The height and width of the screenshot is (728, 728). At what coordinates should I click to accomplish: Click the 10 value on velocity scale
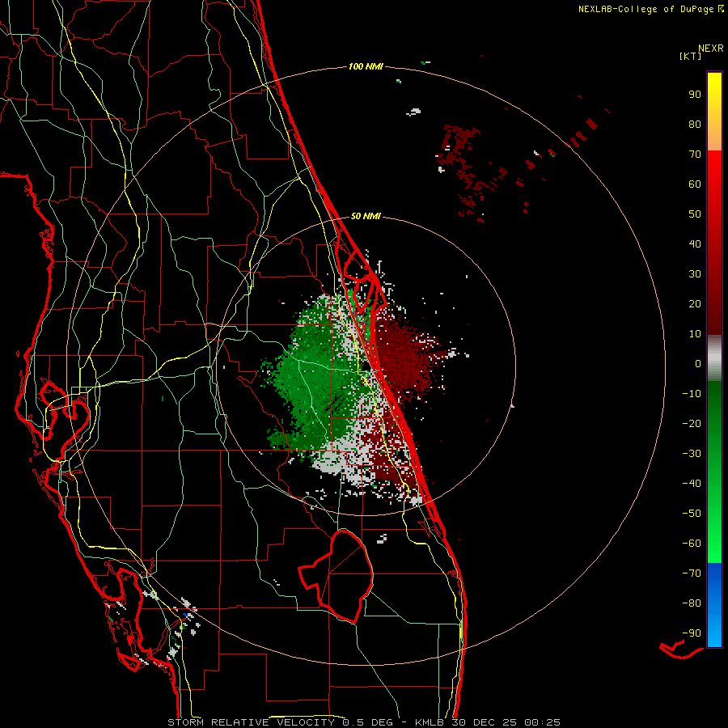(695, 334)
